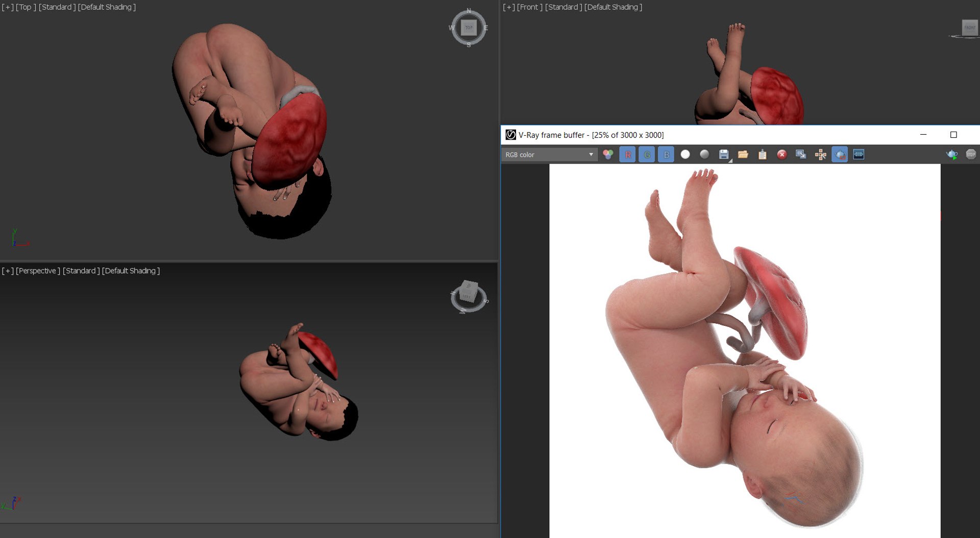Maximize the V-Ray frame buffer window

click(x=953, y=135)
